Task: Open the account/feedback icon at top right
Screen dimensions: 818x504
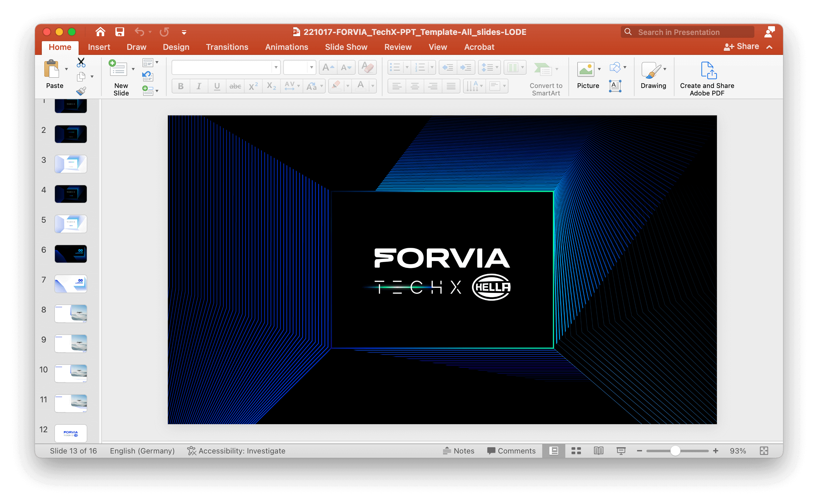Action: pos(769,32)
